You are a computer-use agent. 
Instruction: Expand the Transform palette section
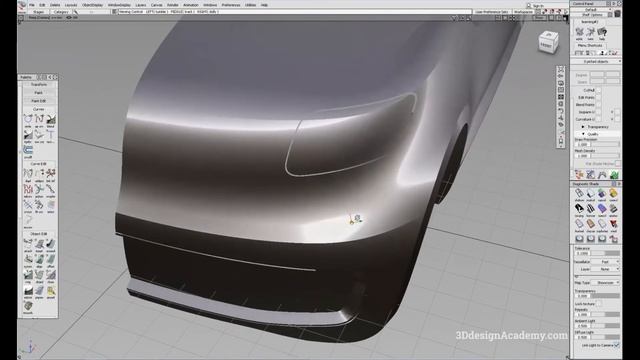coord(39,84)
